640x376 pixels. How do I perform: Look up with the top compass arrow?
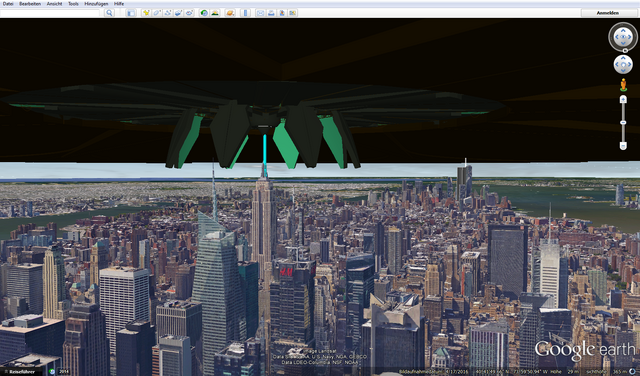pos(623,30)
